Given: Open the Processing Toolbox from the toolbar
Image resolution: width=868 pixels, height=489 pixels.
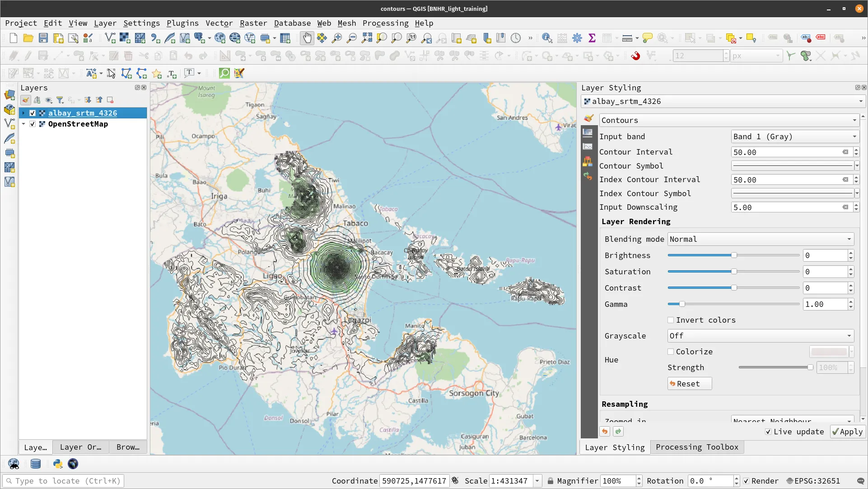Looking at the screenshot, I should tap(577, 38).
